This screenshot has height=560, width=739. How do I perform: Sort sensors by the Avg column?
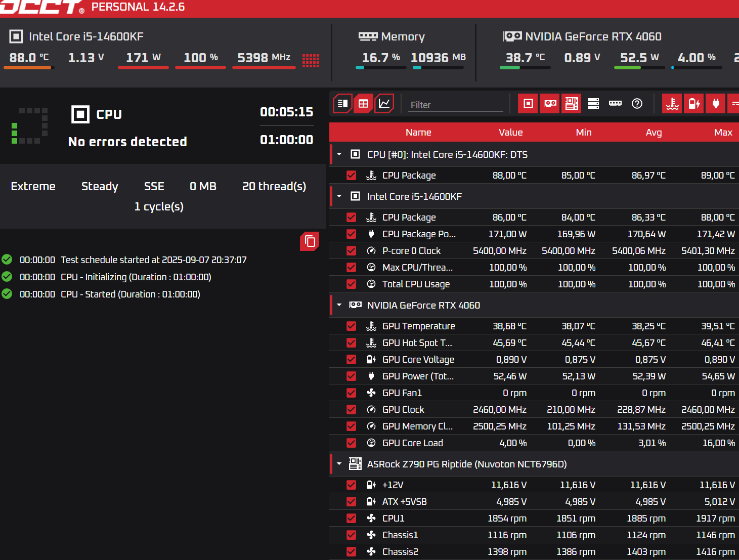tap(654, 132)
